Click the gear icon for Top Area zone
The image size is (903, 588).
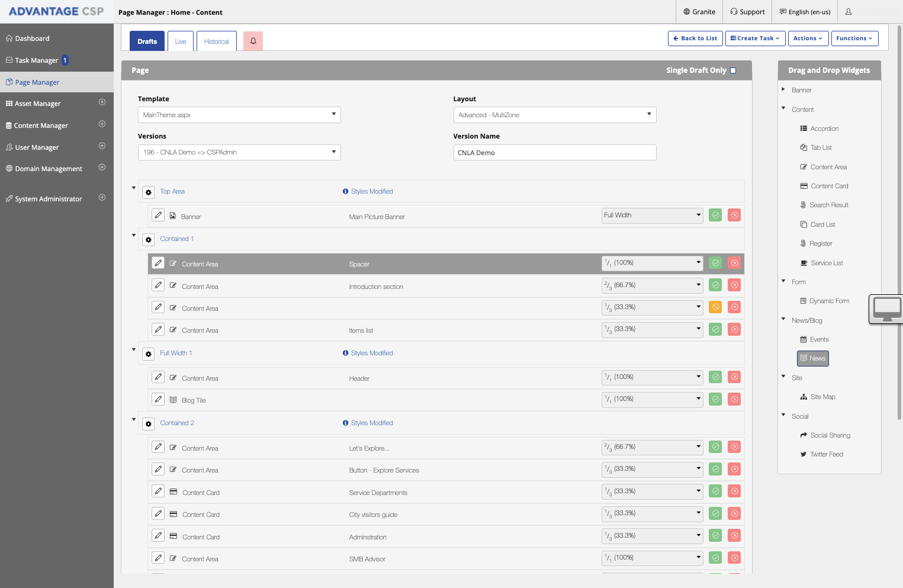149,192
